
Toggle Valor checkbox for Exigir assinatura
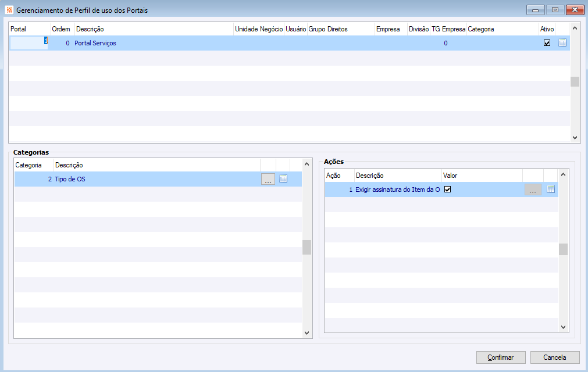[447, 189]
